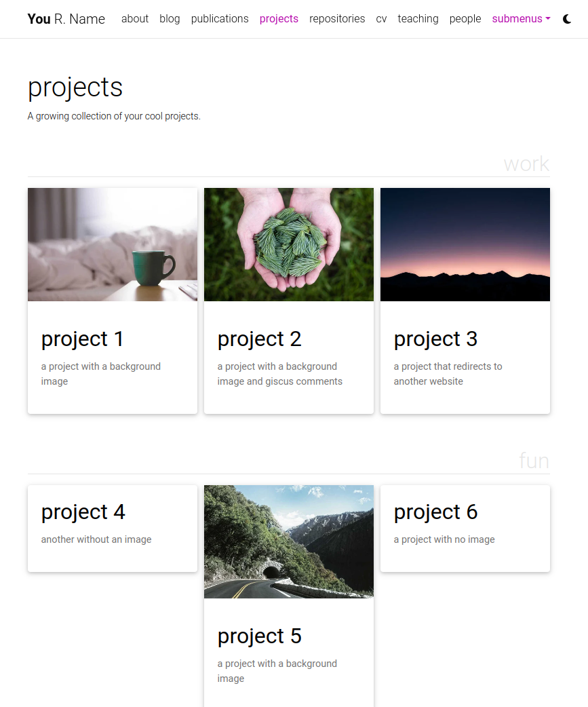Open the people page
The height and width of the screenshot is (707, 588).
pos(465,19)
